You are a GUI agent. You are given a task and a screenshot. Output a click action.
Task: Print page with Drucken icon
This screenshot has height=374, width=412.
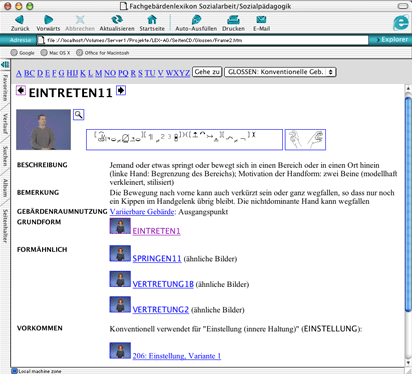pyautogui.click(x=233, y=19)
